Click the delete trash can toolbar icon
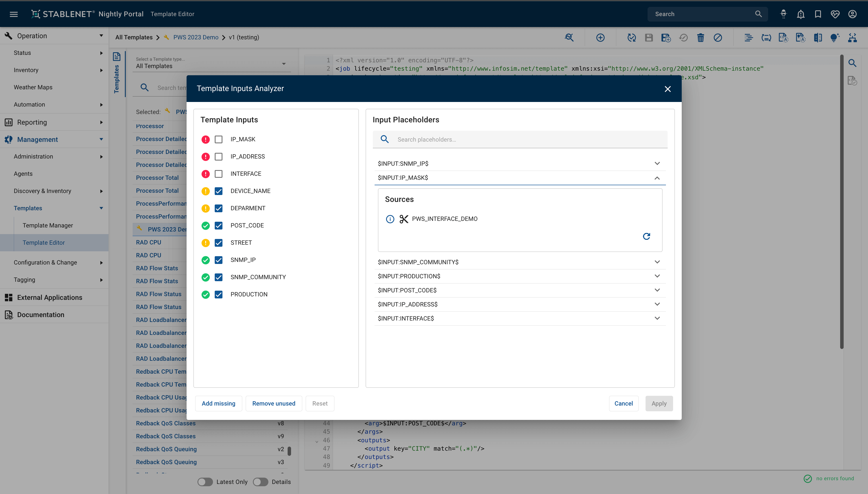The height and width of the screenshot is (494, 868). [x=700, y=37]
